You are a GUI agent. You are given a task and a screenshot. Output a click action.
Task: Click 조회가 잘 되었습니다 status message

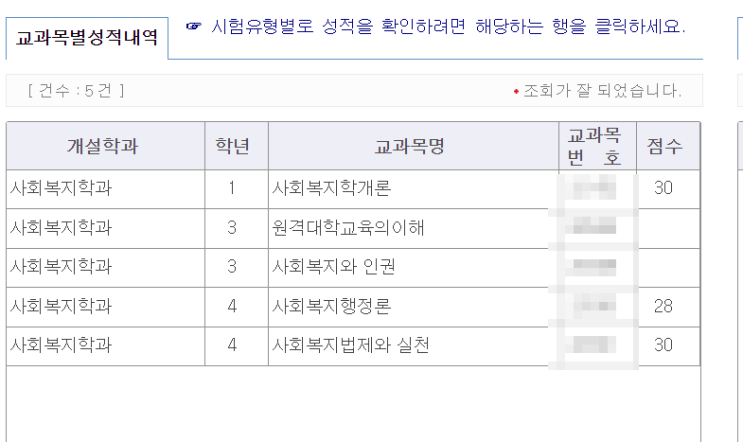602,90
